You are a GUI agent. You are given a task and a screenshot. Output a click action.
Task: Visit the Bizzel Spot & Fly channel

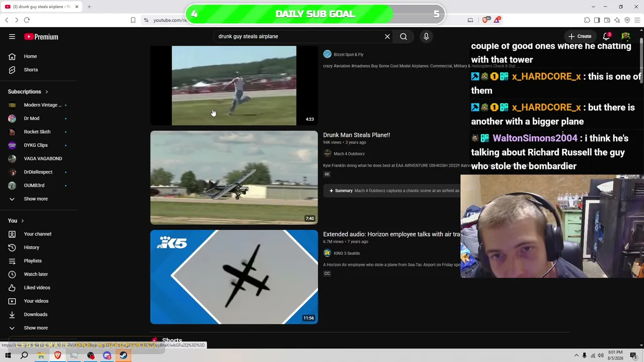[348, 54]
